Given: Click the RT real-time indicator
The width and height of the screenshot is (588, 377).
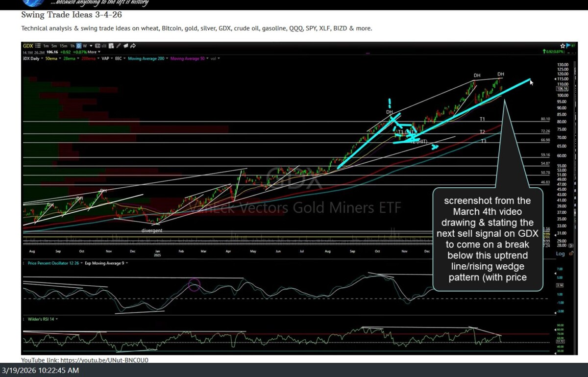Looking at the screenshot, I should 573,46.
